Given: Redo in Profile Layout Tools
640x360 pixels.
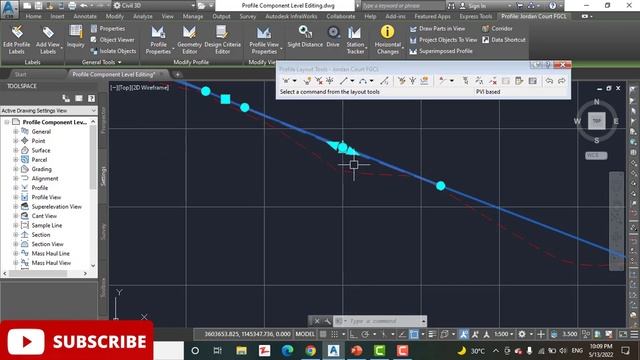Looking at the screenshot, I should pyautogui.click(x=562, y=81).
